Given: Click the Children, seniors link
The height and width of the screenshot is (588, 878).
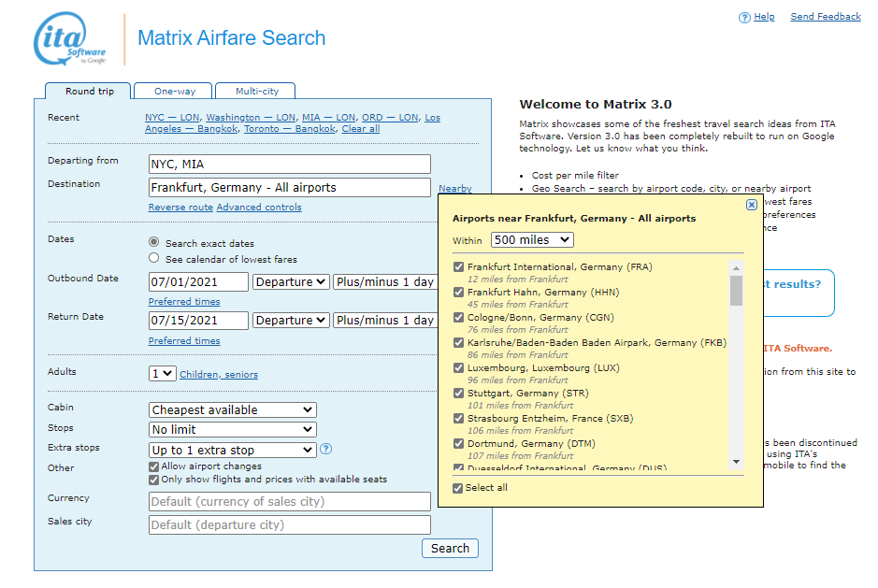Looking at the screenshot, I should (219, 375).
